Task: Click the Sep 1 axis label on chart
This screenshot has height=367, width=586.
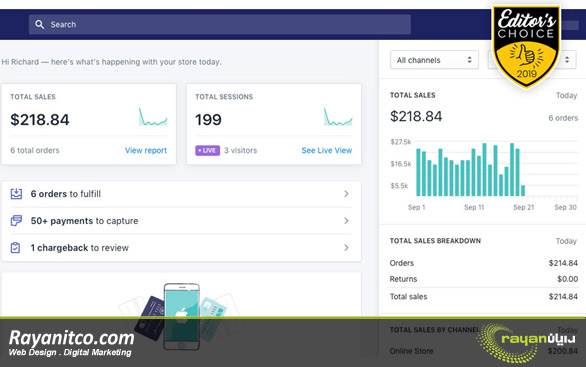Action: tap(417, 207)
